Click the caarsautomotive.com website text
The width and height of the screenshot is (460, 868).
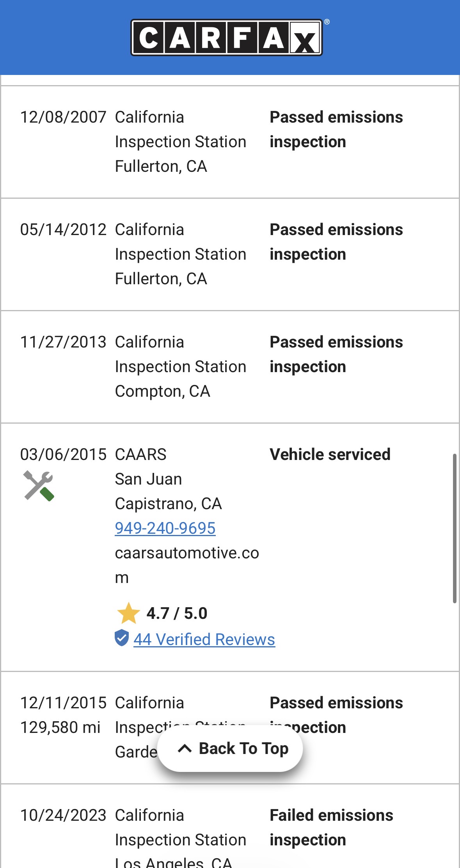tap(186, 553)
